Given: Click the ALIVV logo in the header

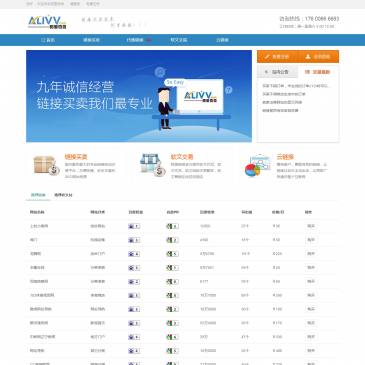Looking at the screenshot, I should (47, 22).
